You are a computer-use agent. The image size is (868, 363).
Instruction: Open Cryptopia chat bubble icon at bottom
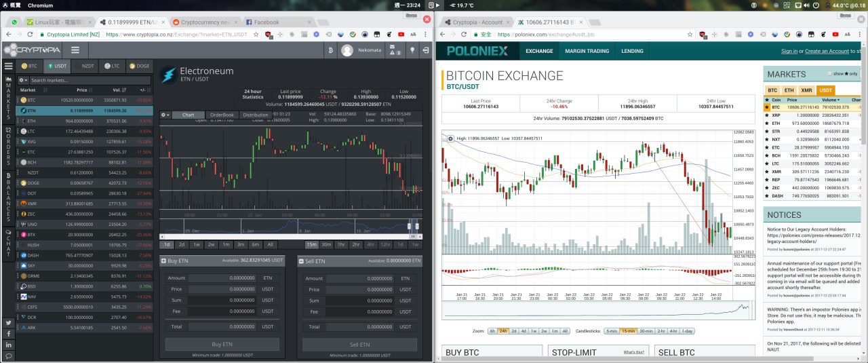[8, 356]
